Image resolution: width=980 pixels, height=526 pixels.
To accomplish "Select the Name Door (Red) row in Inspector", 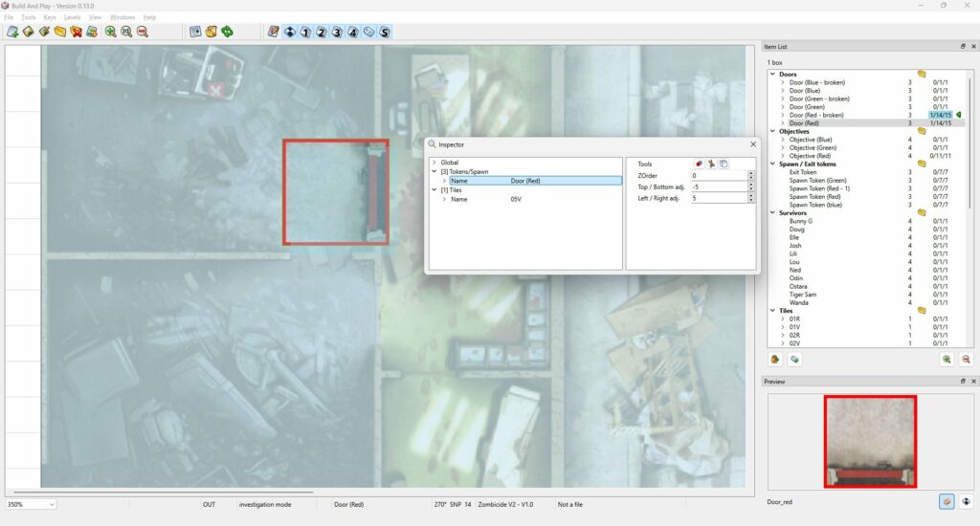I will tap(536, 181).
